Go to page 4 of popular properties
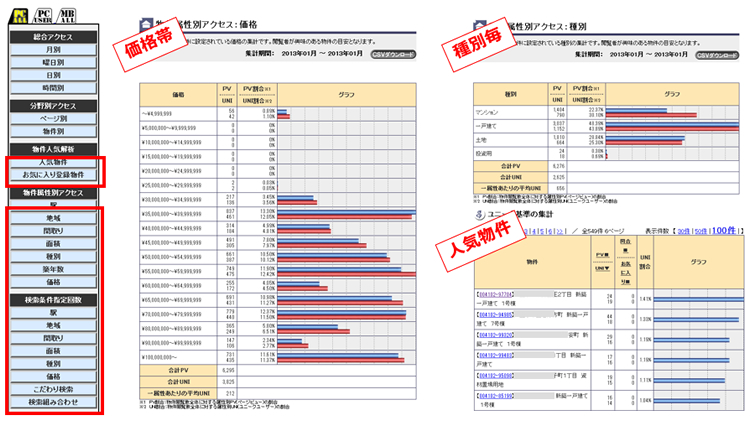Image resolution: width=750 pixels, height=421 pixels. pos(534,232)
